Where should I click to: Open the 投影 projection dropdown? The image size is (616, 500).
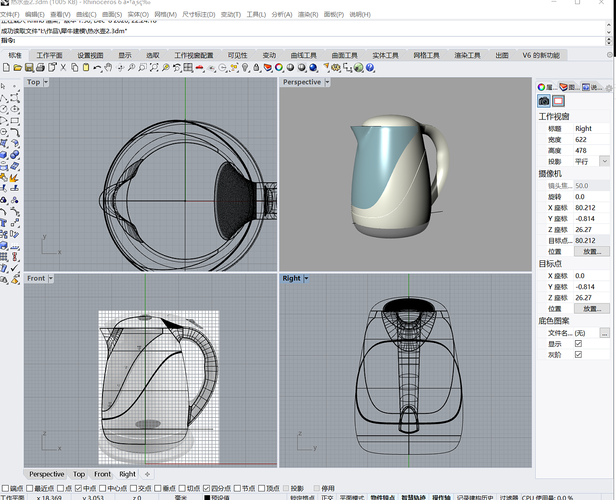click(x=604, y=161)
